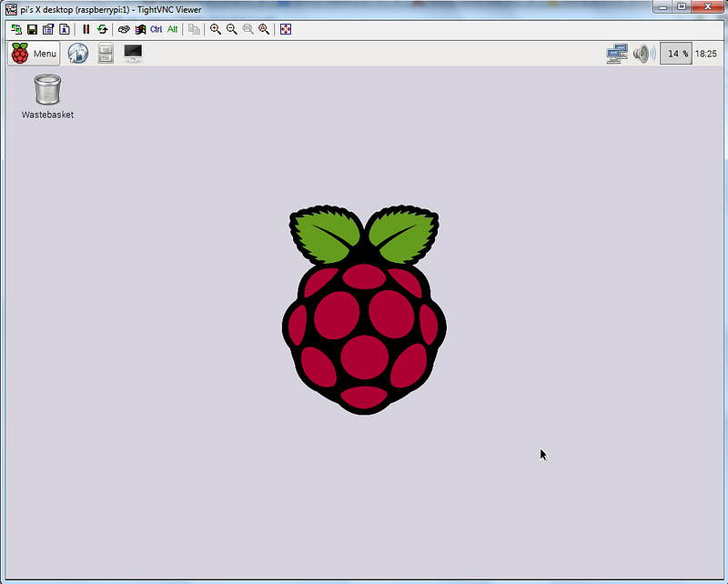Toggle the Ctrl key modifier
The height and width of the screenshot is (584, 728).
coord(156,29)
